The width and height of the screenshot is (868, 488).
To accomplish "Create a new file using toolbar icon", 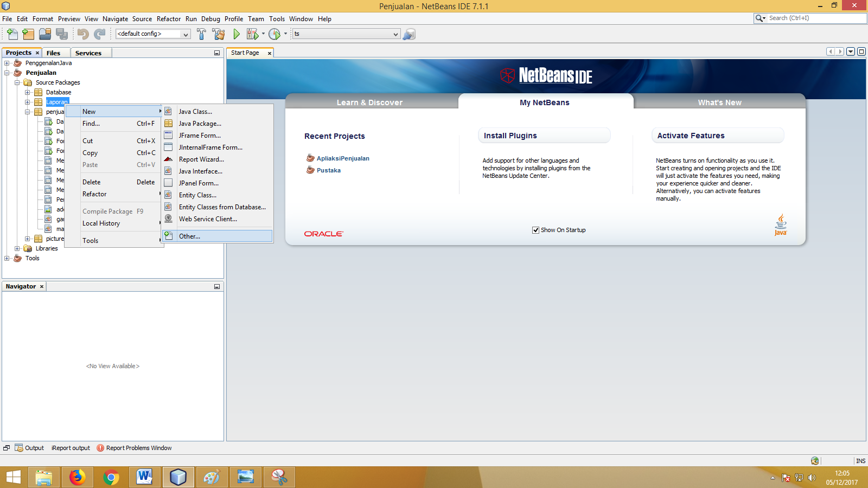I will pos(12,34).
